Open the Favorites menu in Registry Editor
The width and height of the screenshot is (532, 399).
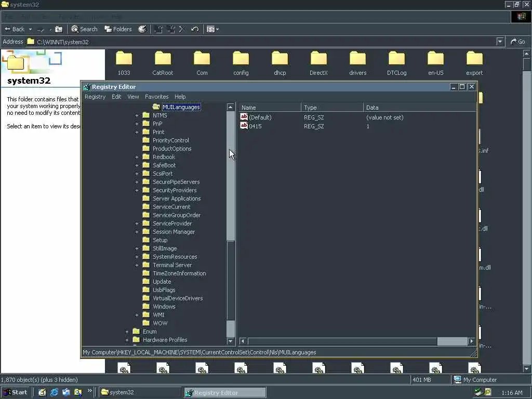point(156,97)
